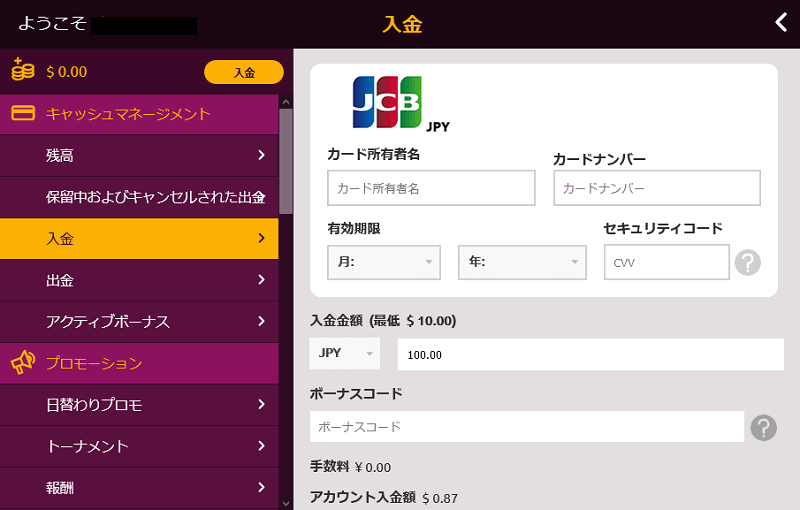The image size is (800, 510).
Task: Click the sidebar scrollbar up arrow
Action: pos(286,102)
